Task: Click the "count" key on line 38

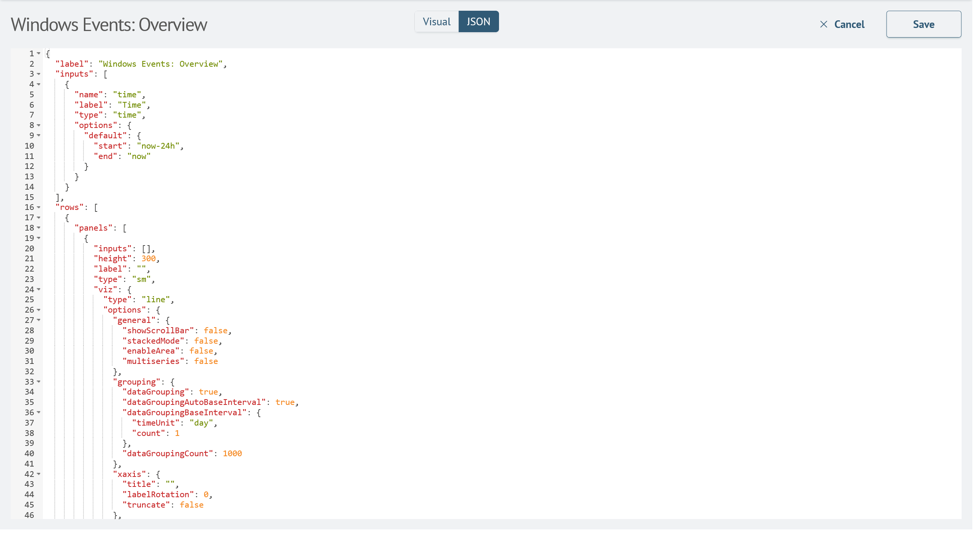Action: 149,433
